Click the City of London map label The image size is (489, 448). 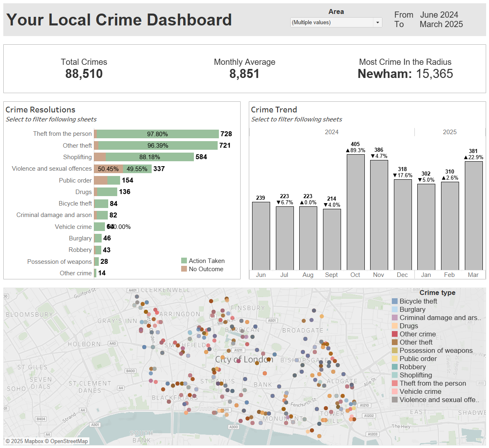click(244, 359)
